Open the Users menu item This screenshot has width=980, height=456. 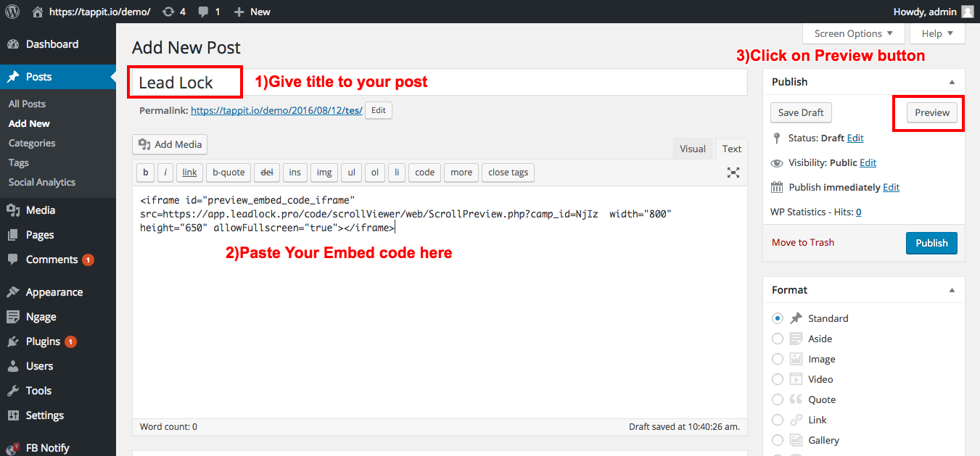pos(39,366)
